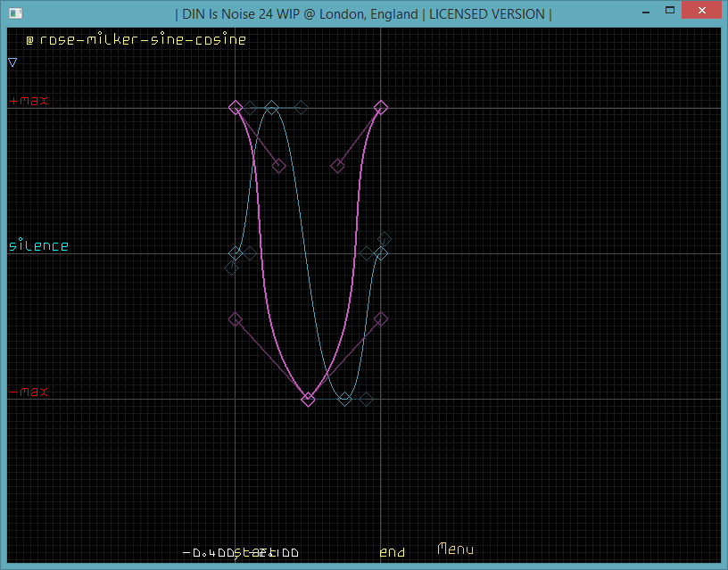Screen dimensions: 728x570
Task: Click the yellow 'end' marker label
Action: click(392, 553)
